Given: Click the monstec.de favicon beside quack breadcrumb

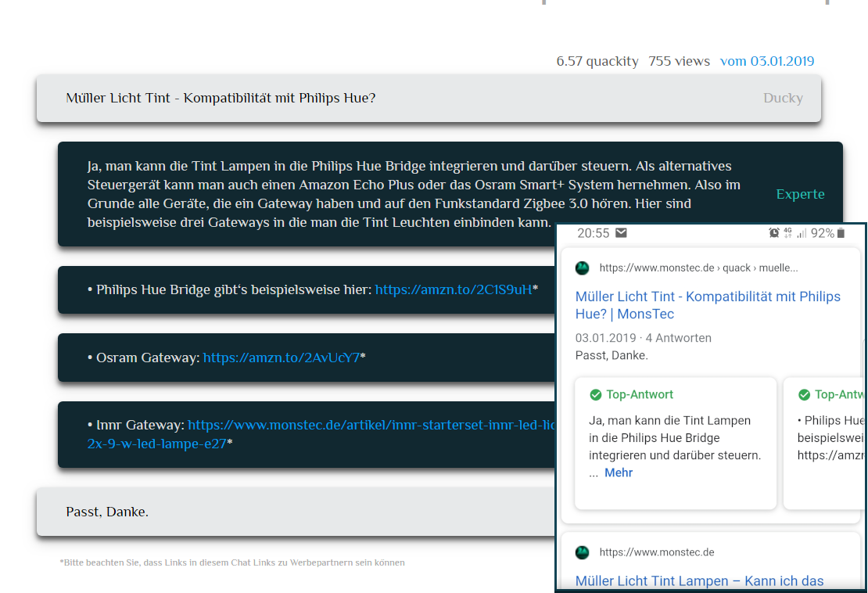Looking at the screenshot, I should point(583,268).
